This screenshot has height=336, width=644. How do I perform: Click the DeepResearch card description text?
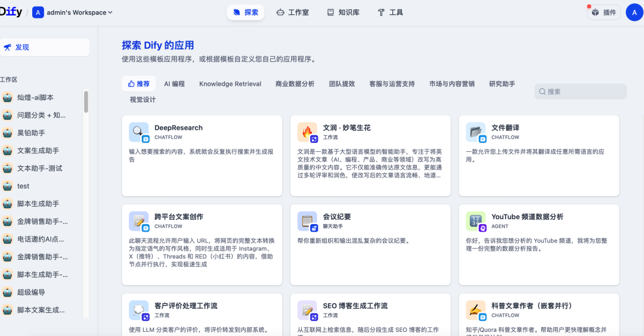[x=202, y=155]
